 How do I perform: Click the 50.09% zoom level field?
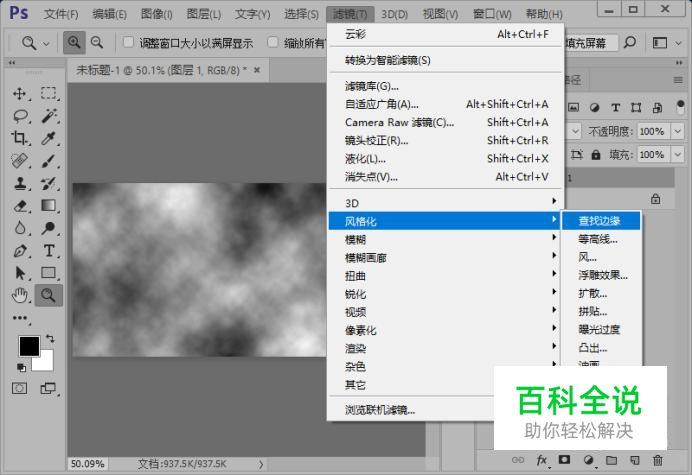(x=88, y=464)
